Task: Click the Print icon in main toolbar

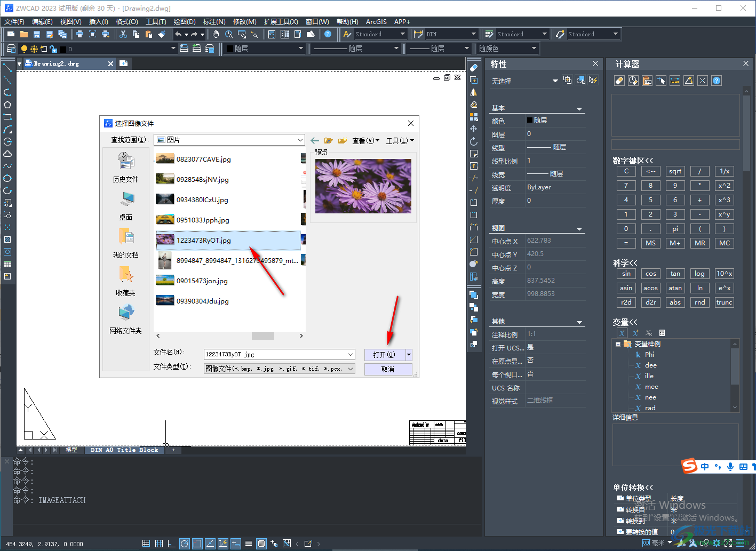Action: pyautogui.click(x=79, y=34)
